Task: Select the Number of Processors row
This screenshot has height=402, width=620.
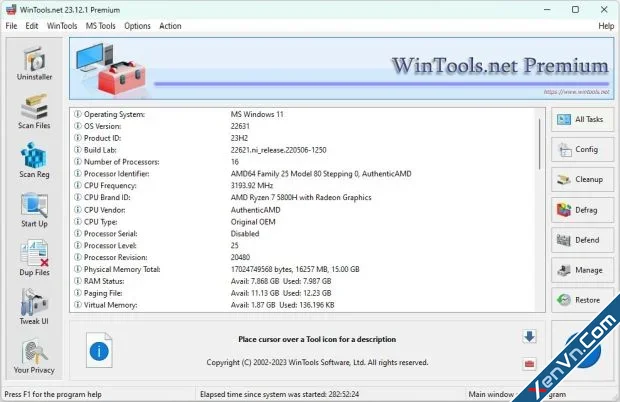Action: 304,162
